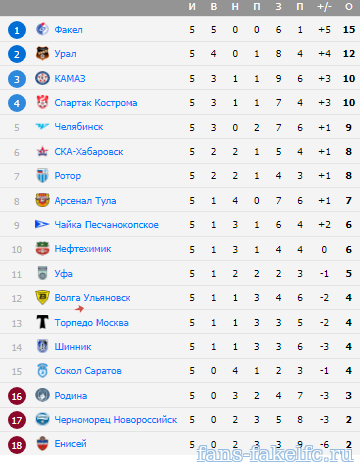Click the Спартак Кострома crest icon
Screen dimensions: 364x472
[x=42, y=102]
